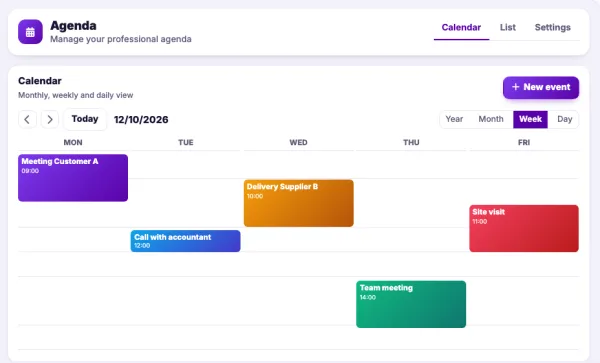Click 'Monthly, weekly and daily view' text
The height and width of the screenshot is (363, 600).
click(x=75, y=95)
